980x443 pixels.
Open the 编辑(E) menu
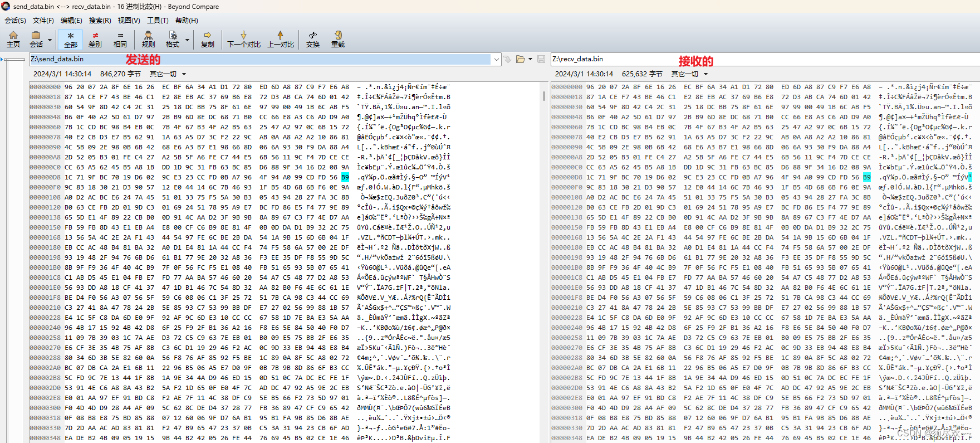point(71,21)
